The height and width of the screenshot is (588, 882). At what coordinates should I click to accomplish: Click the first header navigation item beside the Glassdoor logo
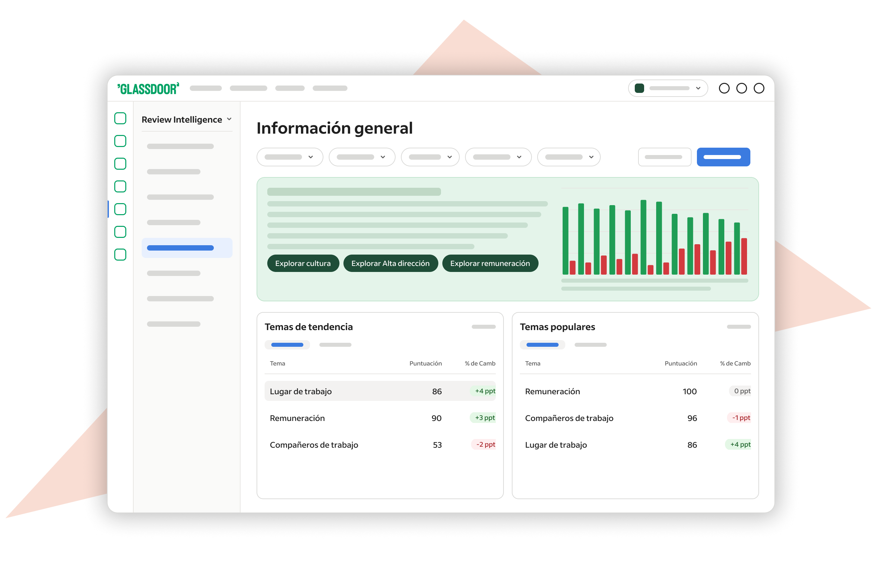click(205, 88)
